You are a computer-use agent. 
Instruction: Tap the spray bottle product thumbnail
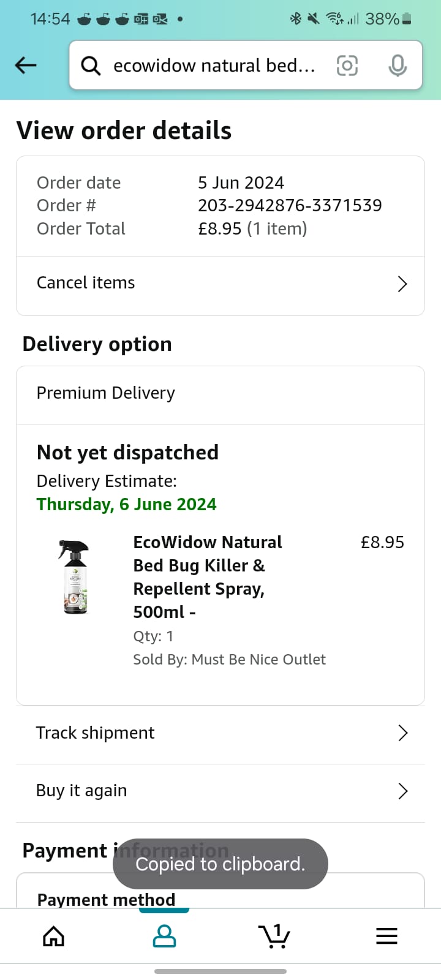click(x=75, y=576)
